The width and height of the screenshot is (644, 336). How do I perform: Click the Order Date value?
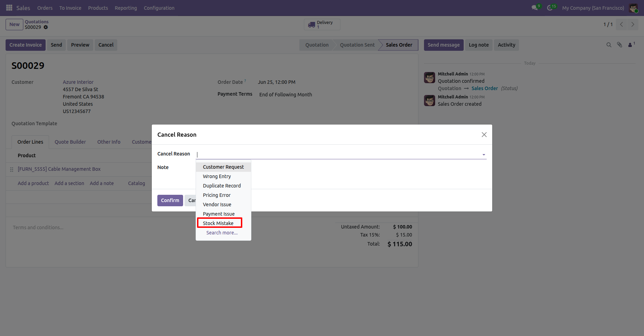click(276, 82)
